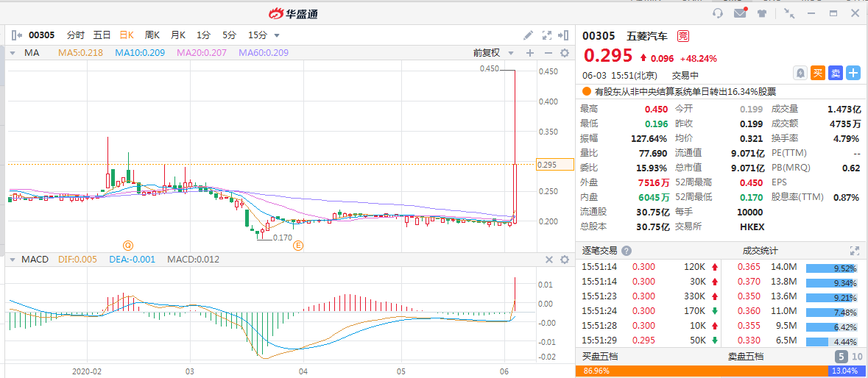
Task: Open the messages envelope icon
Action: click(740, 13)
